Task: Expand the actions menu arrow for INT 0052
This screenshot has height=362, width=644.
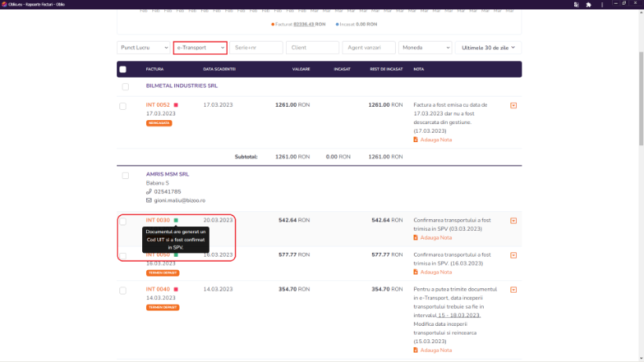Action: (514, 105)
